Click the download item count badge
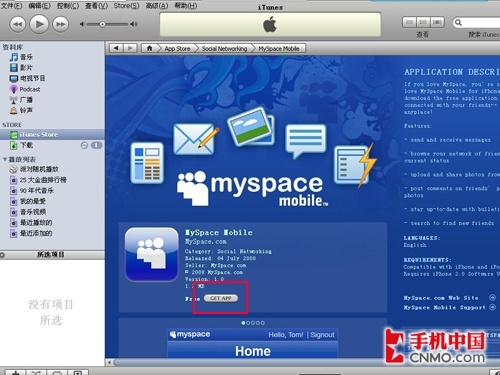Screen dimensions: 500x375 tap(96, 145)
